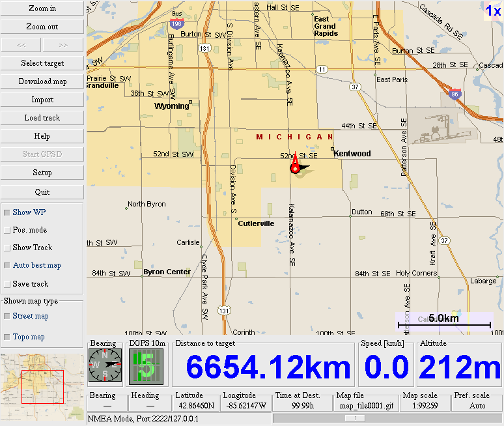Image resolution: width=504 pixels, height=426 pixels.
Task: Click the 5.0km map scale bar
Action: 445,321
